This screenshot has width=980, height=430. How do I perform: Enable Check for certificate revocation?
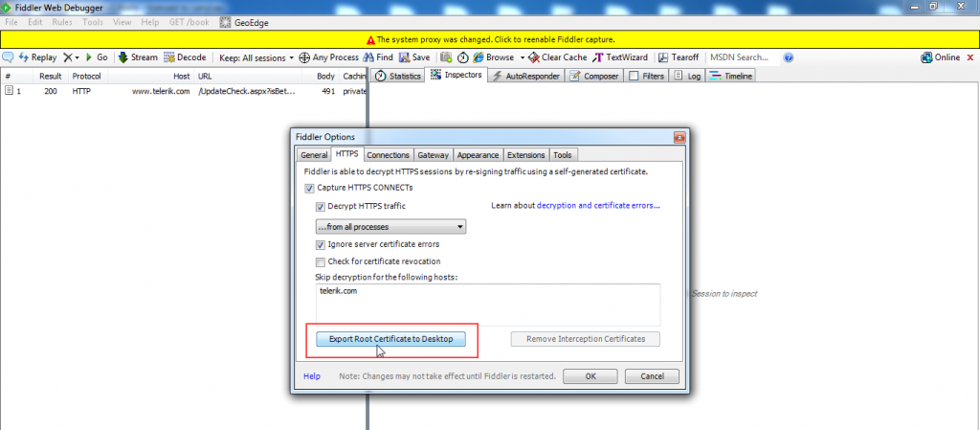click(321, 261)
